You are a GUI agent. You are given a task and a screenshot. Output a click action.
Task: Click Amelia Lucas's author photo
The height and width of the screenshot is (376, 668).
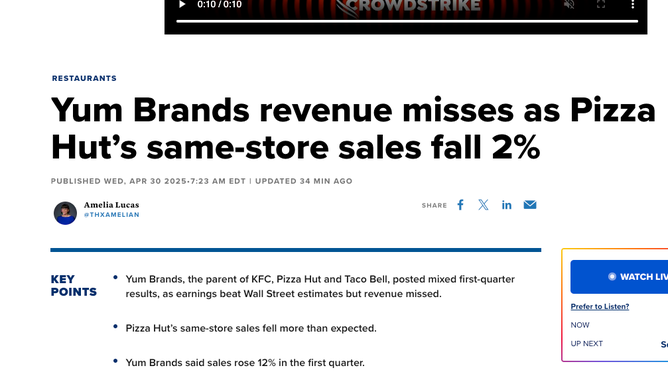tap(65, 213)
